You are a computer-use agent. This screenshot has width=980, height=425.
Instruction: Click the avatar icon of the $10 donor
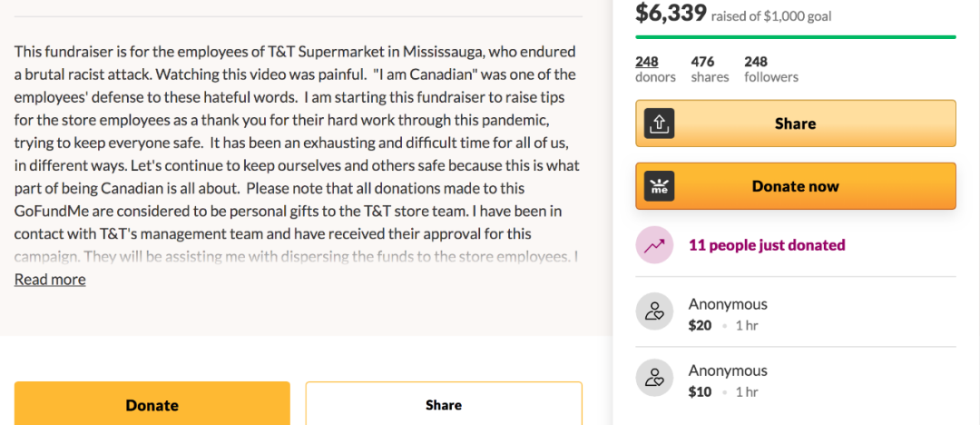tap(654, 378)
